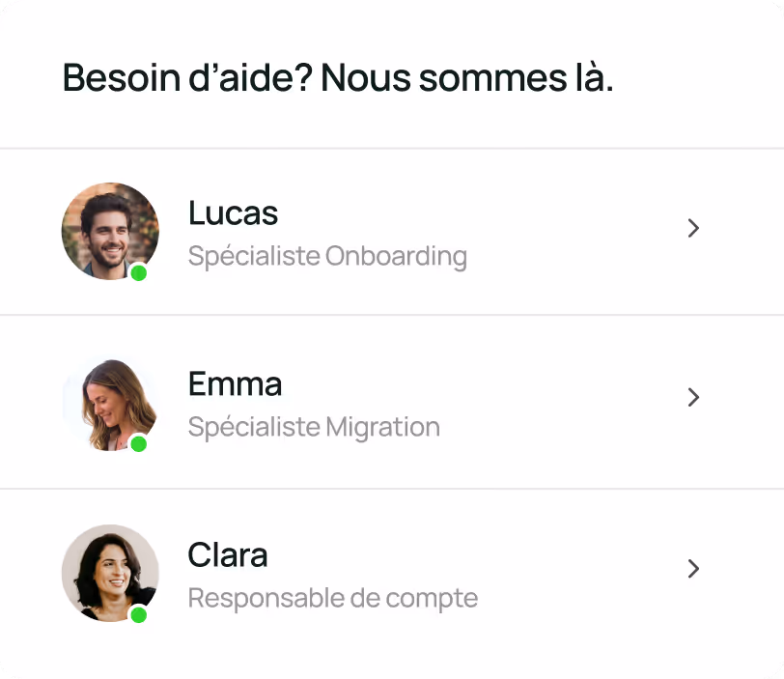Click the name label 'Emma'
This screenshot has width=784, height=679.
point(235,384)
